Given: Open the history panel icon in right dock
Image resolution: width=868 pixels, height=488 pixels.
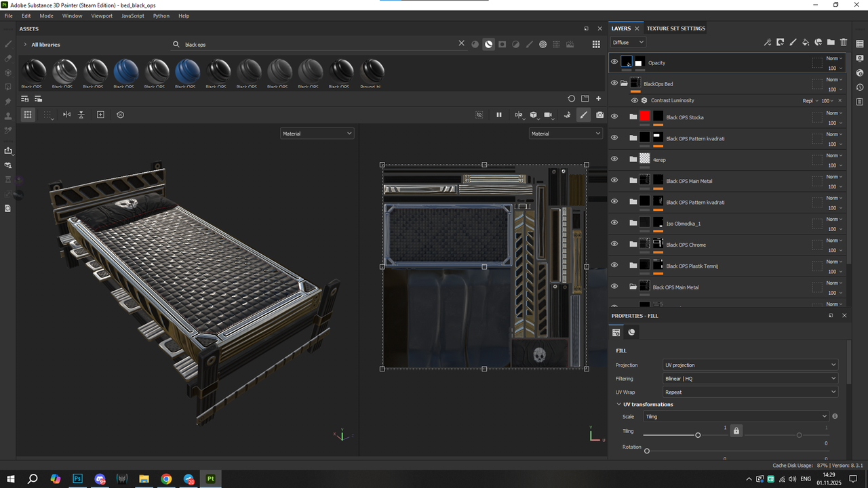Looking at the screenshot, I should [860, 87].
